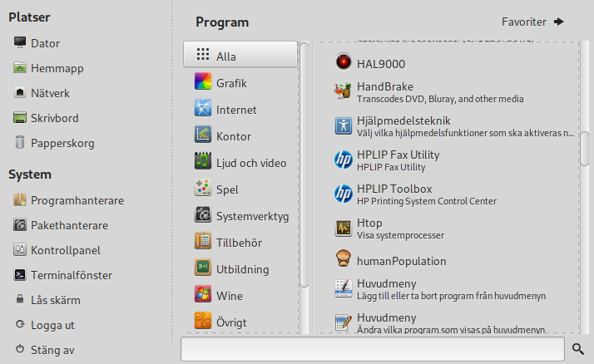Click the program search input field
Image resolution: width=594 pixels, height=364 pixels.
373,349
